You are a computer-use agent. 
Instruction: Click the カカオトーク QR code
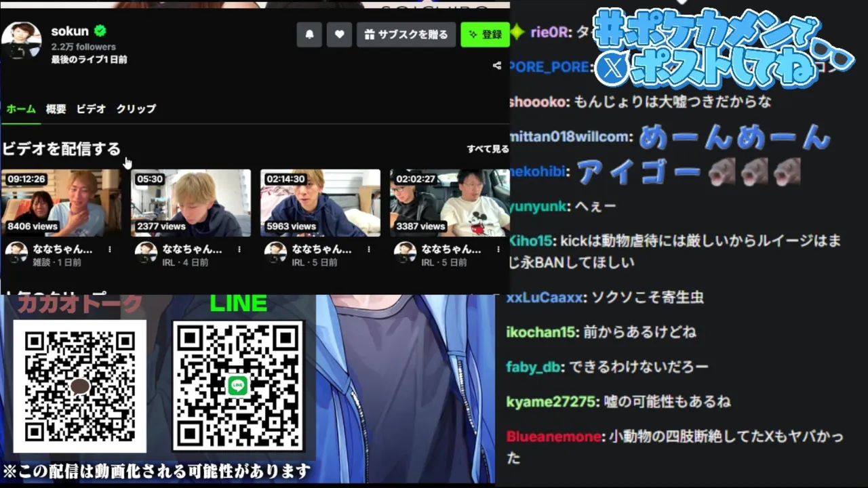click(80, 386)
